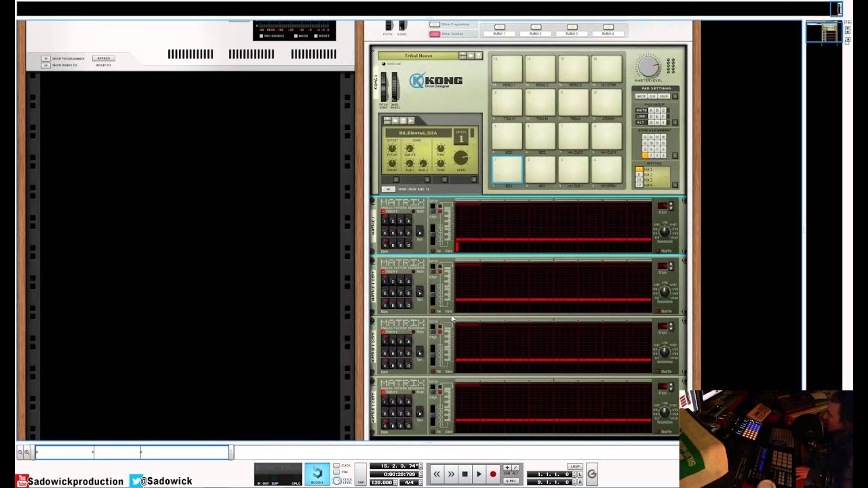The width and height of the screenshot is (868, 488).
Task: Click Show Devices in Combinator header
Action: pos(435,33)
